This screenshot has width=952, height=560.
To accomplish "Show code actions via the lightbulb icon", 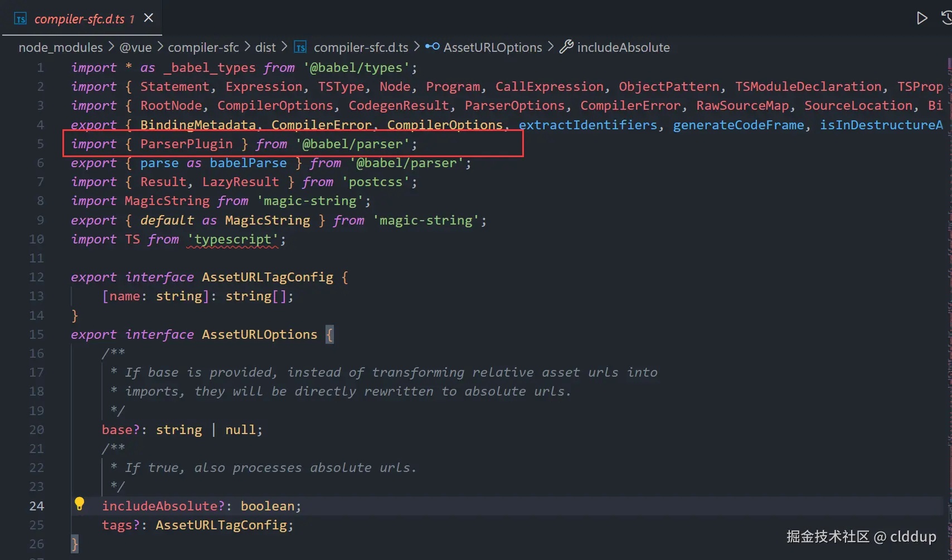I will click(79, 504).
